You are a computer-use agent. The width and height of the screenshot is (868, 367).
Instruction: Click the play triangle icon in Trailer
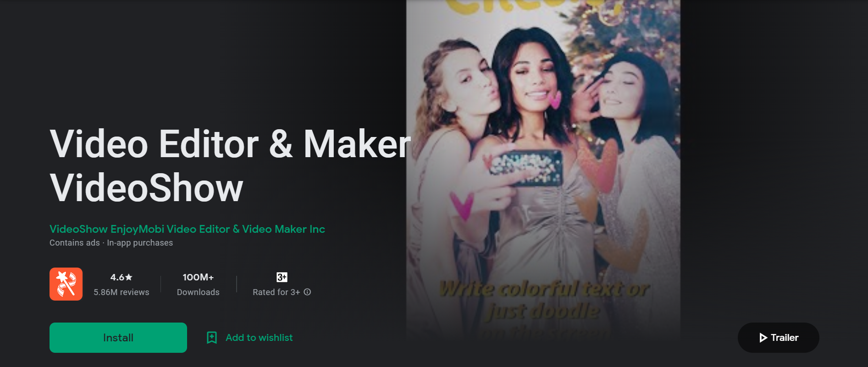[763, 338]
